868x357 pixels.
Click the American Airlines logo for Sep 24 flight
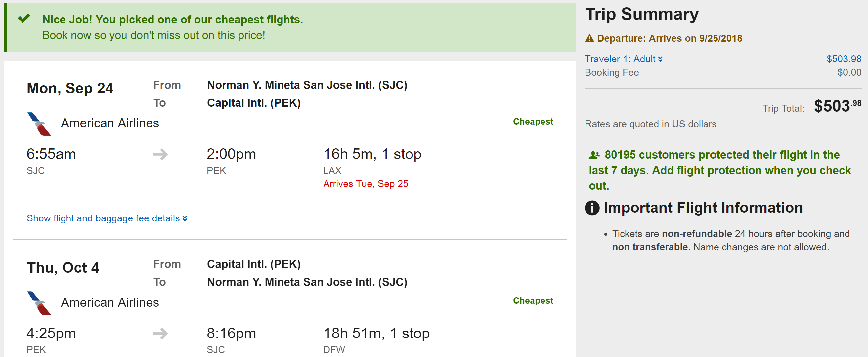(39, 124)
